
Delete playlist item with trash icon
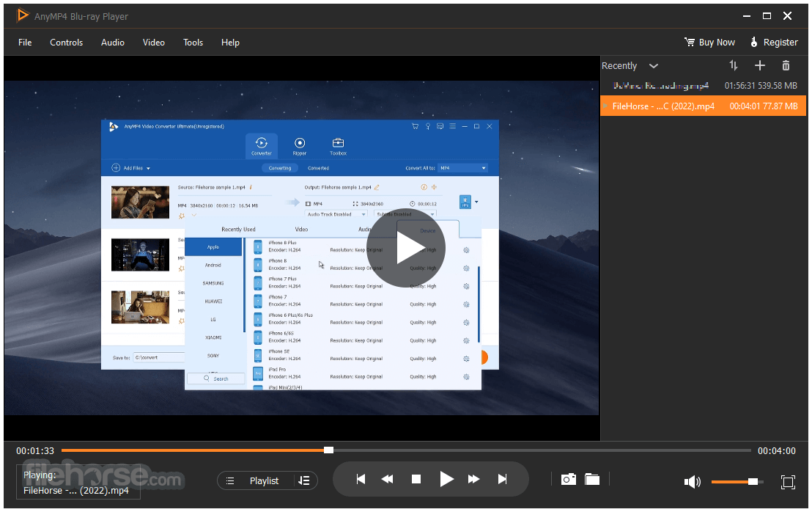(786, 65)
